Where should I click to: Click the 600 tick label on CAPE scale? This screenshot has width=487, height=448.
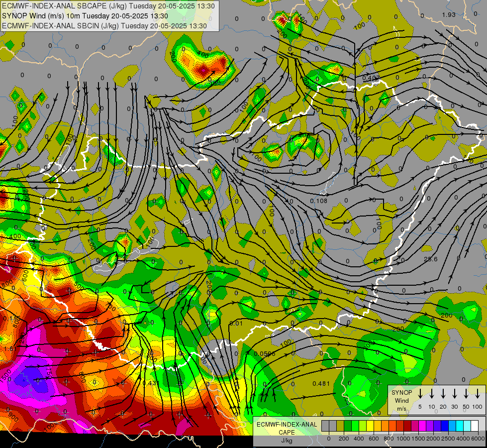coord(374,439)
